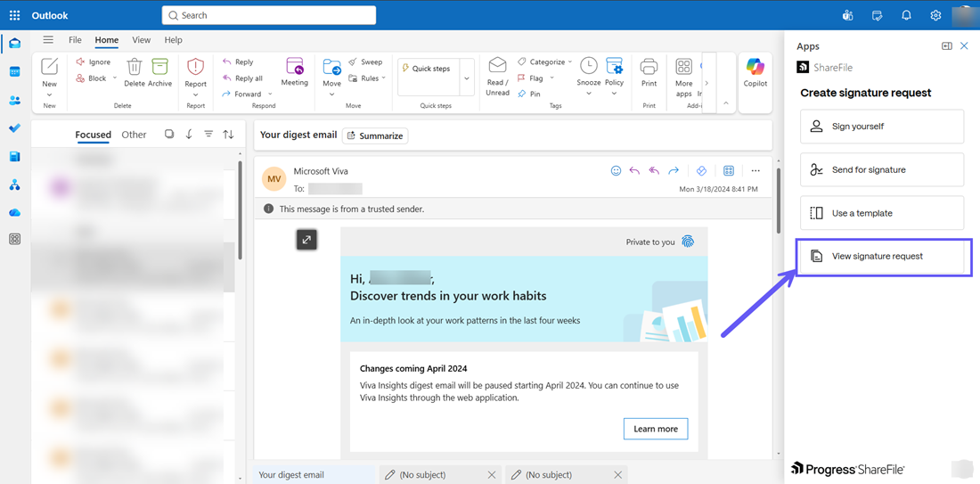This screenshot has width=980, height=484.
Task: Open the File ribbon tab
Action: pyautogui.click(x=75, y=40)
